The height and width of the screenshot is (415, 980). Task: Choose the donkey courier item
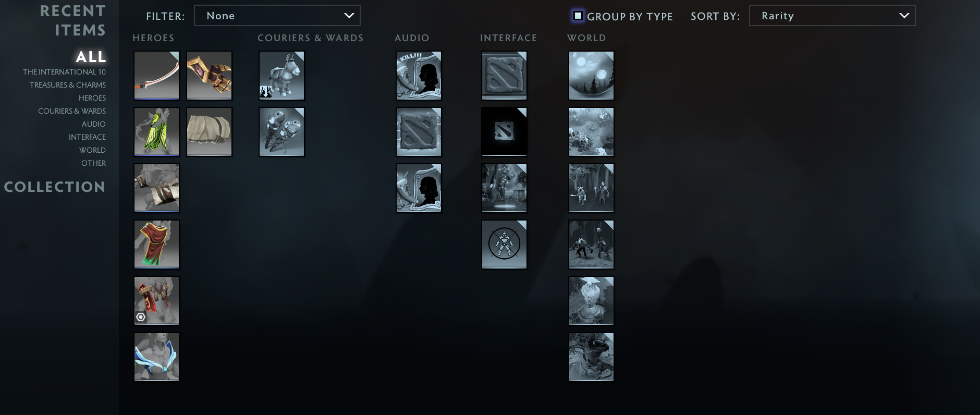282,76
